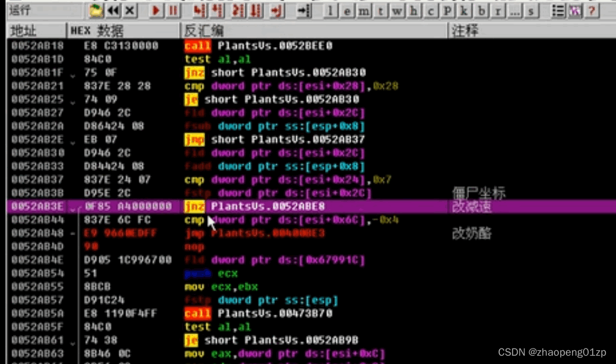Show Source with the s button
The width and height of the screenshot is (616, 364).
[531, 11]
